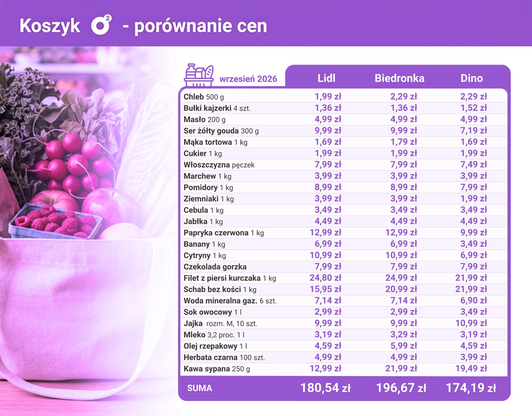Select the Biedronka column header

(400, 78)
